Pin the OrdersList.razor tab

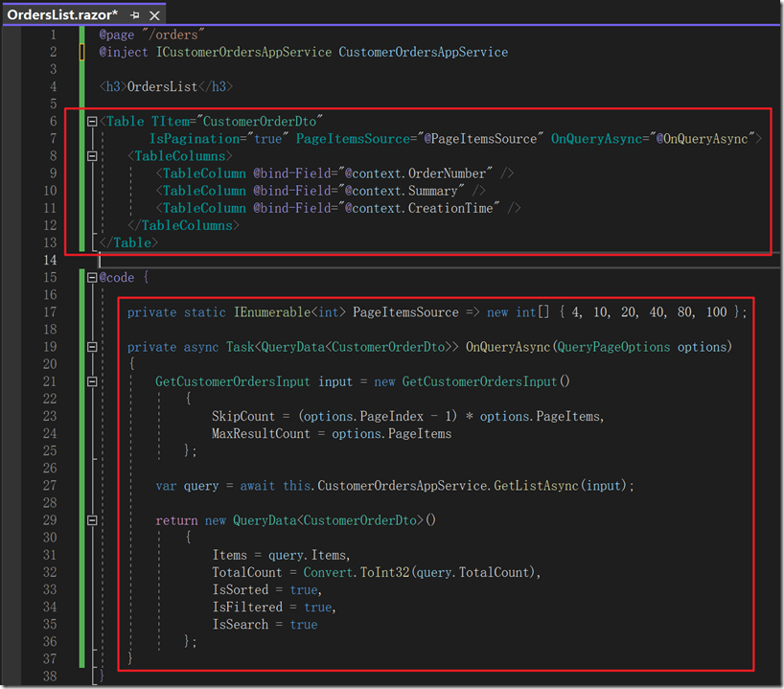pyautogui.click(x=134, y=15)
